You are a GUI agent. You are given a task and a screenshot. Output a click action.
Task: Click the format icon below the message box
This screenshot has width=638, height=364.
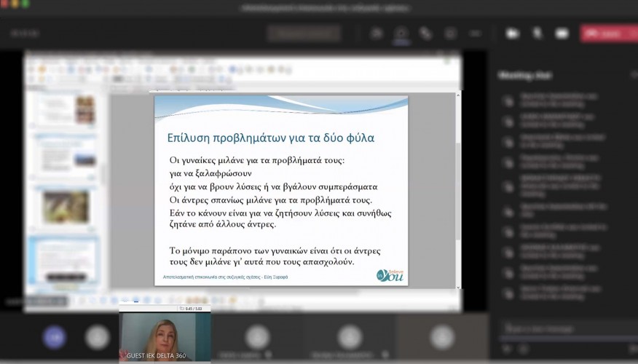(x=506, y=349)
